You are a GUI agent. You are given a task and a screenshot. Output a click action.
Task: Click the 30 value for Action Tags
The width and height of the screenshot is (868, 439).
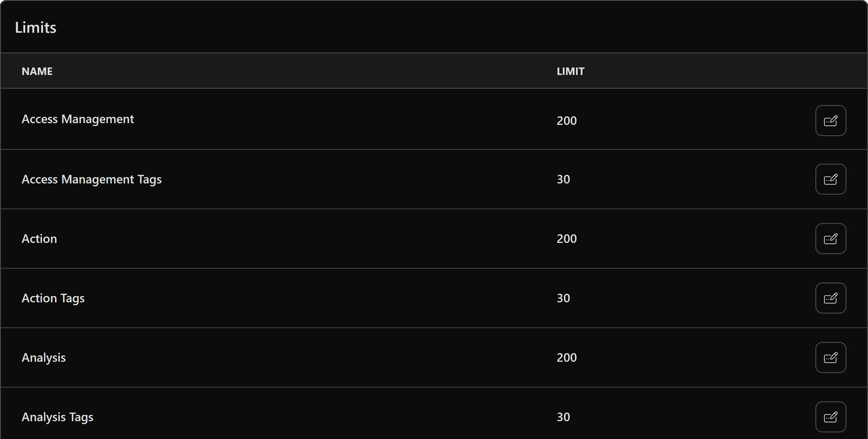point(563,298)
